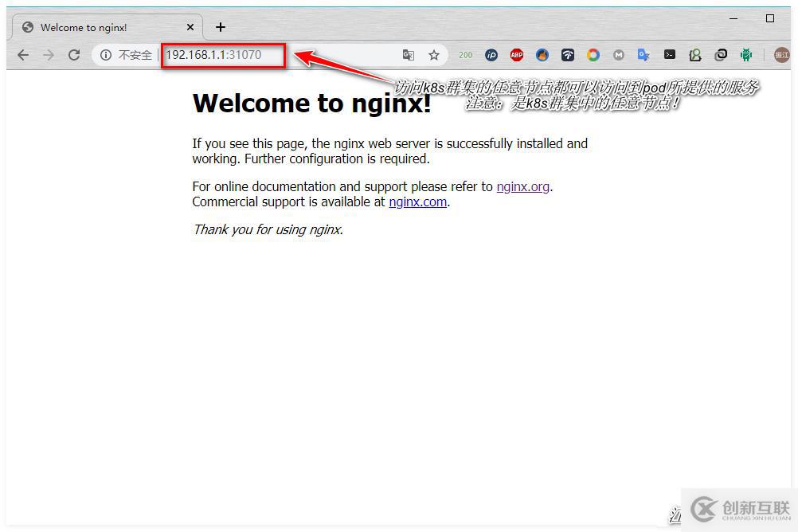Screen dimensions: 798x532
Task: Minimize the browser window
Action: tap(733, 18)
